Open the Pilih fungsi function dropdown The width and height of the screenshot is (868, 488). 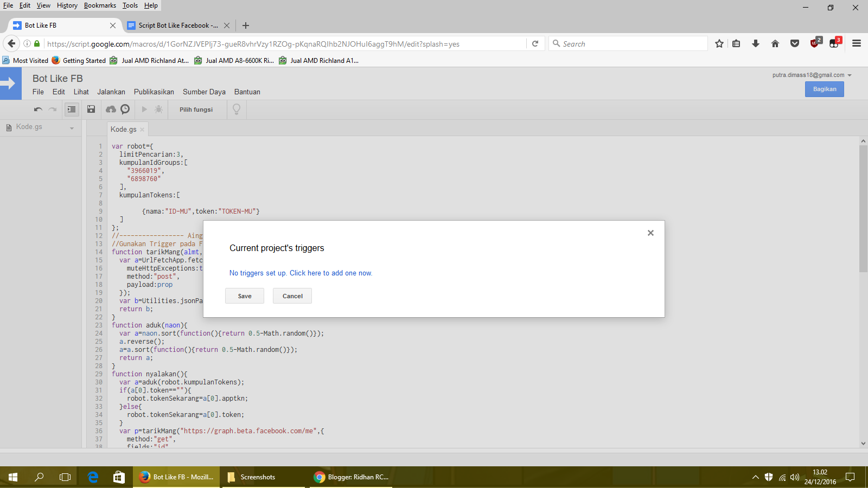click(x=196, y=110)
